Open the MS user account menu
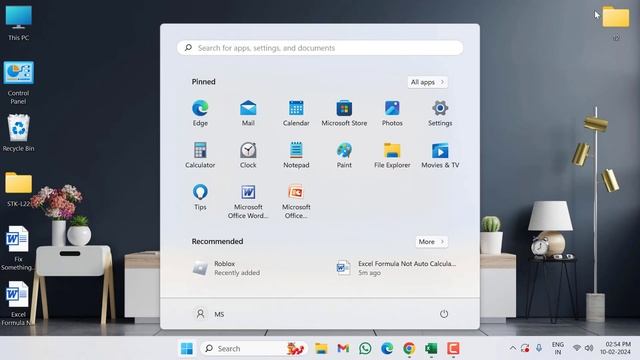This screenshot has width=640, height=360. [x=209, y=314]
